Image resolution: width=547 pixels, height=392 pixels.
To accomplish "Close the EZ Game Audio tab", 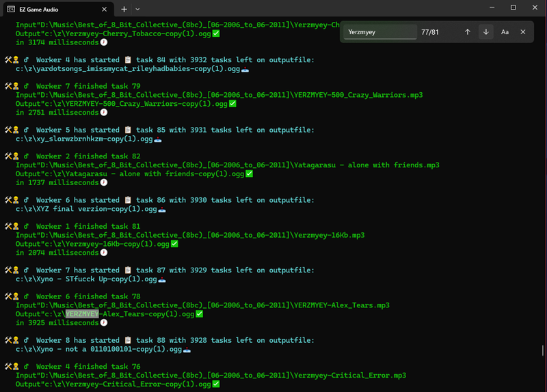I will pos(104,10).
